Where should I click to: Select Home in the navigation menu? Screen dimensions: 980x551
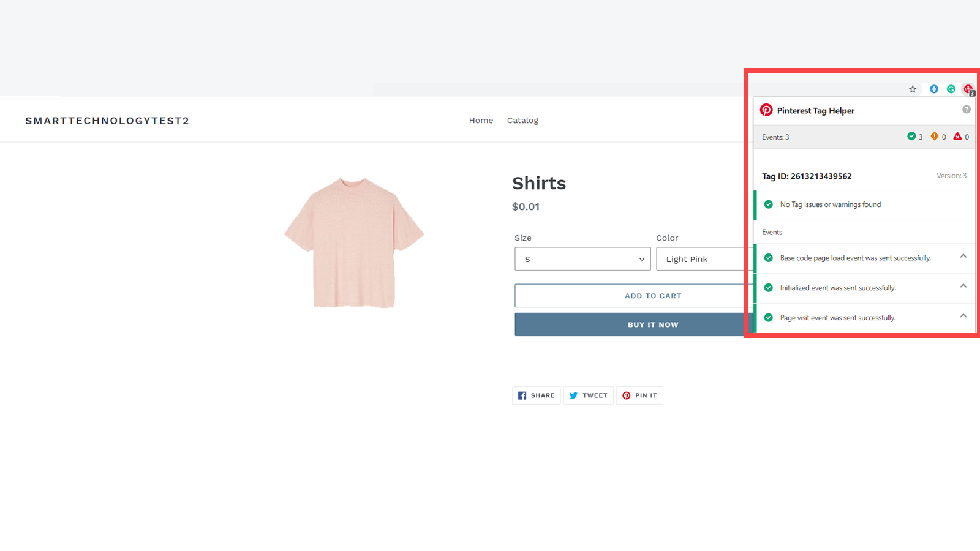coord(481,120)
